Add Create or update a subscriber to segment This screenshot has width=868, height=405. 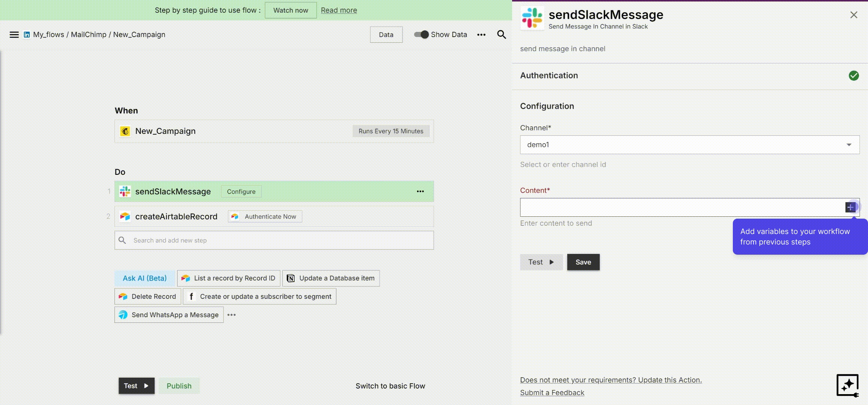coord(259,297)
